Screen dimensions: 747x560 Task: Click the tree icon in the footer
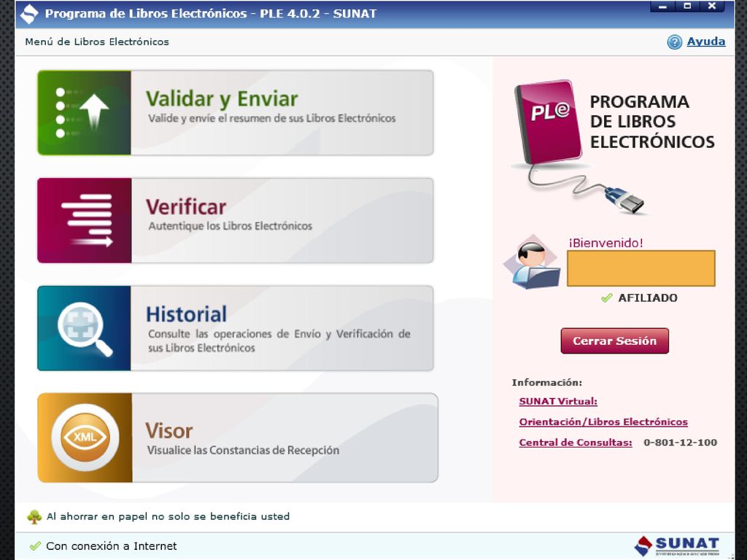coord(34,517)
